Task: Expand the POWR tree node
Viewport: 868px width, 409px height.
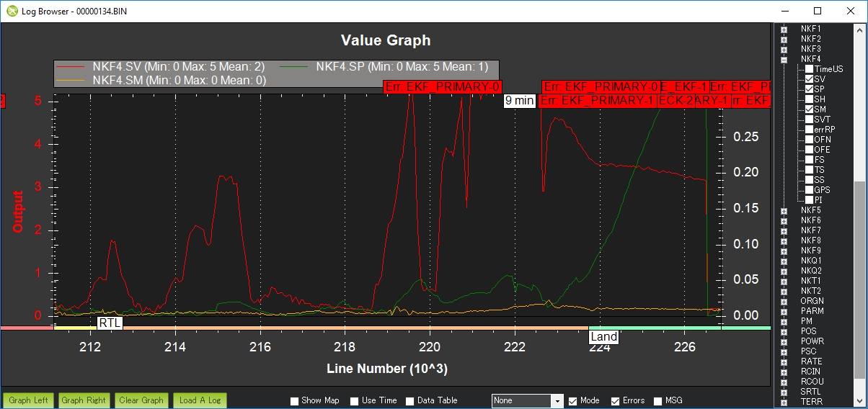Action: click(784, 341)
